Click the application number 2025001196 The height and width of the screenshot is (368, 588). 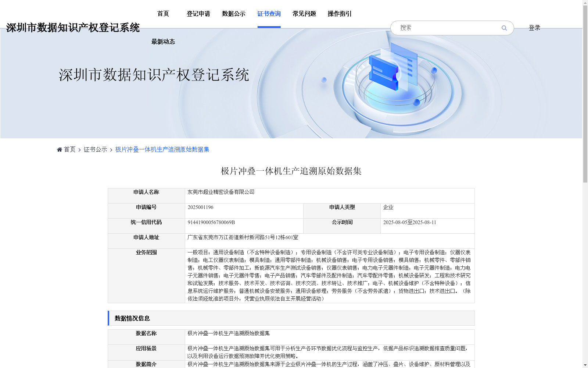(200, 207)
